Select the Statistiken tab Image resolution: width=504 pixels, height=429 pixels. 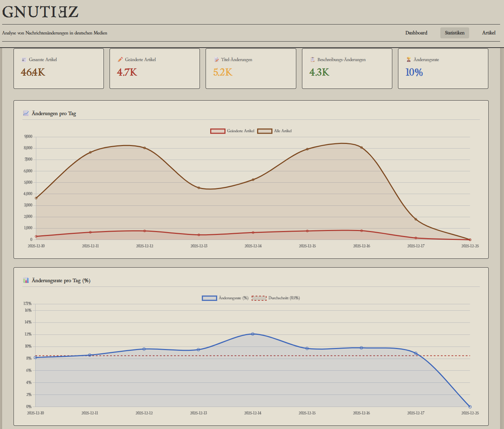pyautogui.click(x=454, y=33)
